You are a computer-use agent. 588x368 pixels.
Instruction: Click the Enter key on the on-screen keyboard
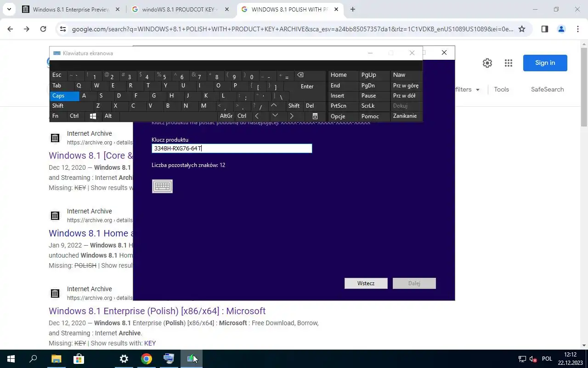(x=307, y=86)
